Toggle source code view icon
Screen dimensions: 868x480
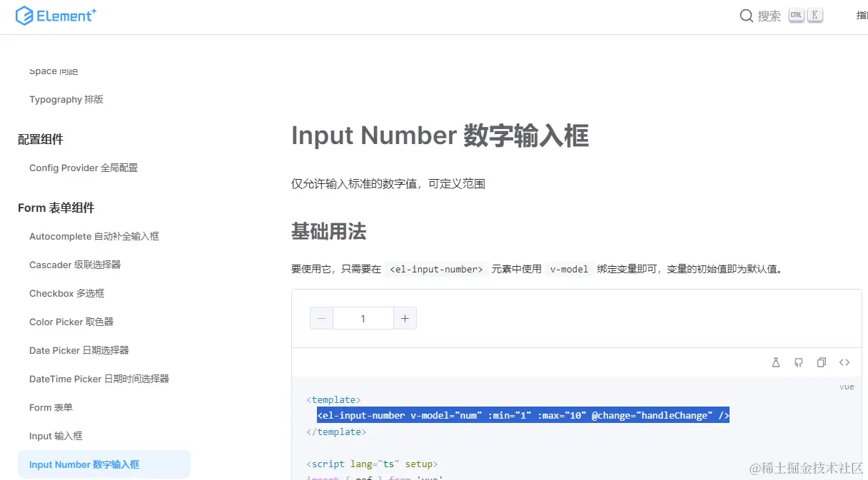(844, 362)
